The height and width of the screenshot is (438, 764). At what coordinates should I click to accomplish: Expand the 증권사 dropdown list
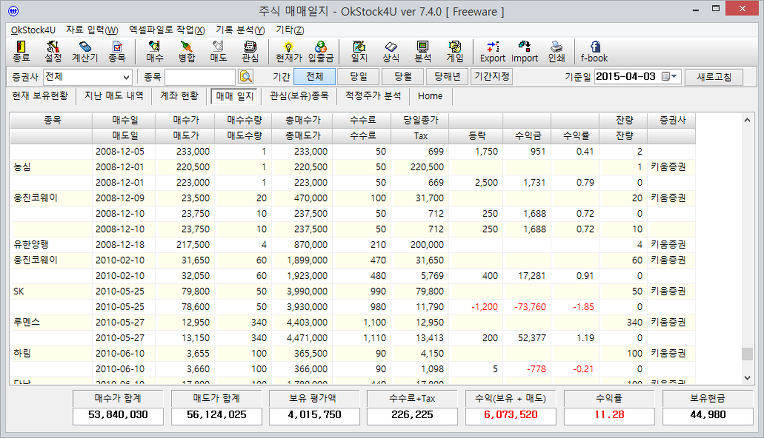[x=125, y=77]
